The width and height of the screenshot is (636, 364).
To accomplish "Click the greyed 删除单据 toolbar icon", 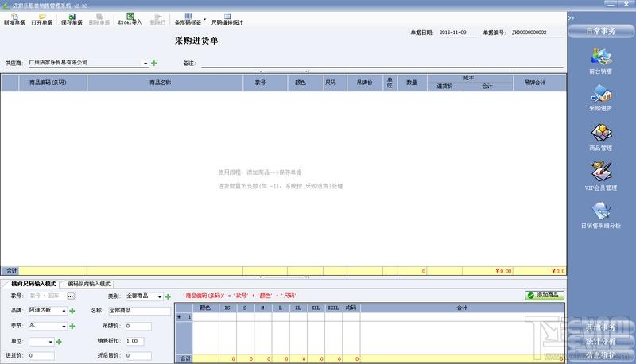I will [99, 19].
